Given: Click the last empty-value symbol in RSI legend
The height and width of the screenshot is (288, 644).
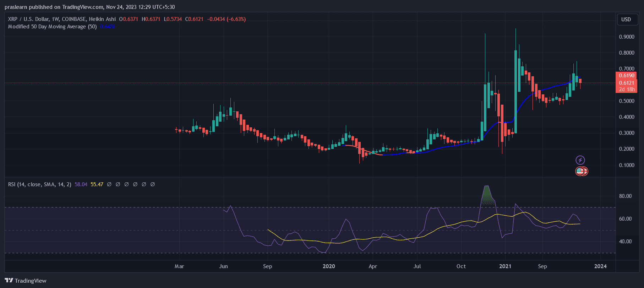Looking at the screenshot, I should (x=153, y=184).
